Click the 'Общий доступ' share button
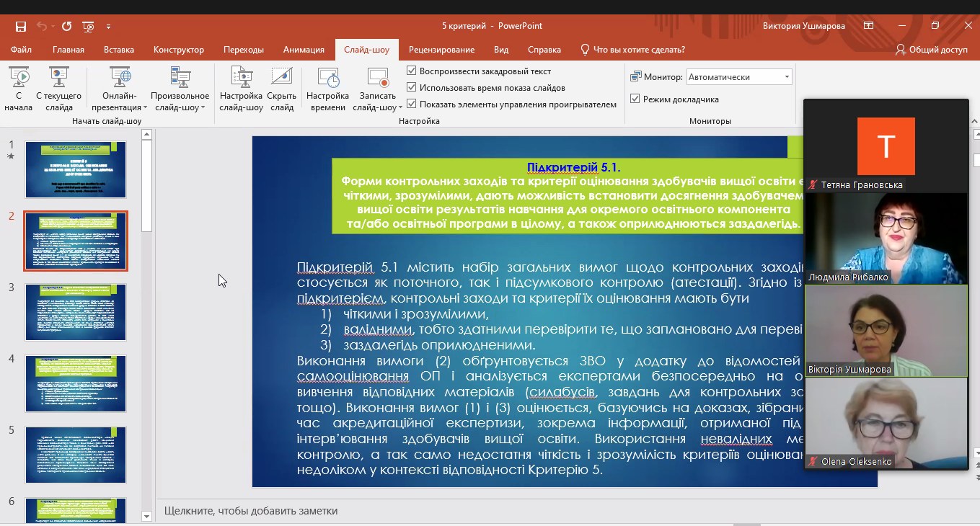The height and width of the screenshot is (526, 980). point(932,50)
